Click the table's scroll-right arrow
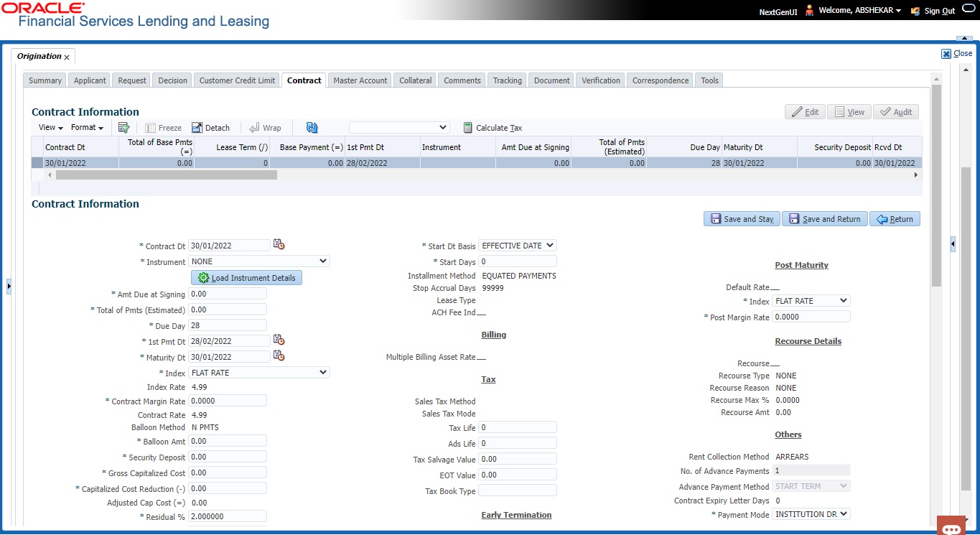 pos(915,175)
